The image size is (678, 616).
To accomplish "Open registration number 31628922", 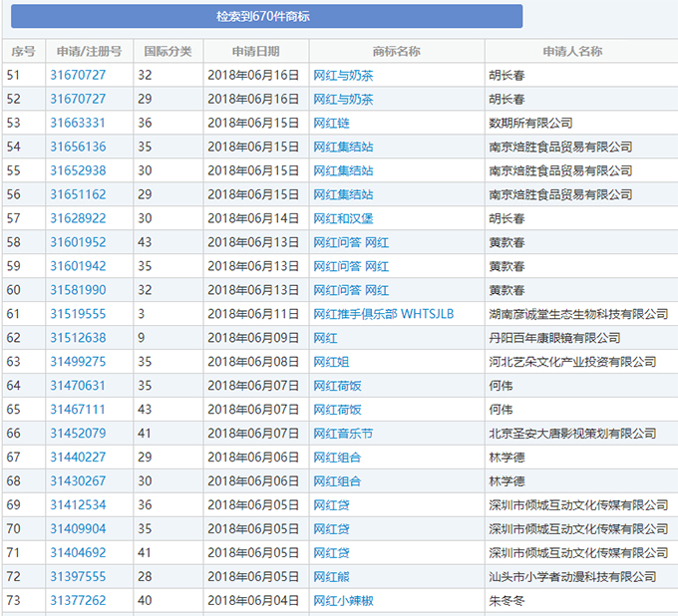I will (78, 218).
